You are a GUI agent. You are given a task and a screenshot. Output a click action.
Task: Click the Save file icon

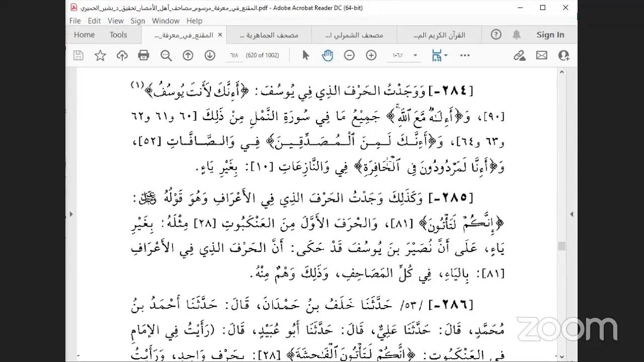click(x=78, y=55)
